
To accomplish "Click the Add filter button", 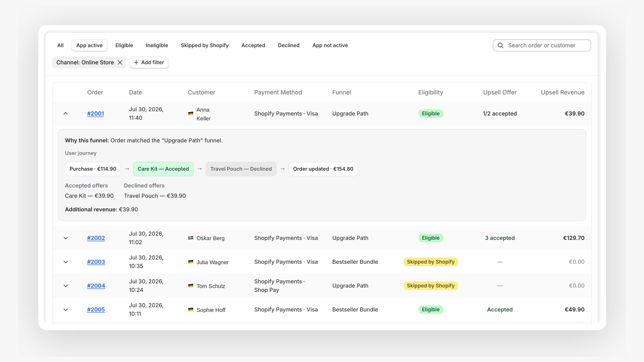I will [x=149, y=62].
